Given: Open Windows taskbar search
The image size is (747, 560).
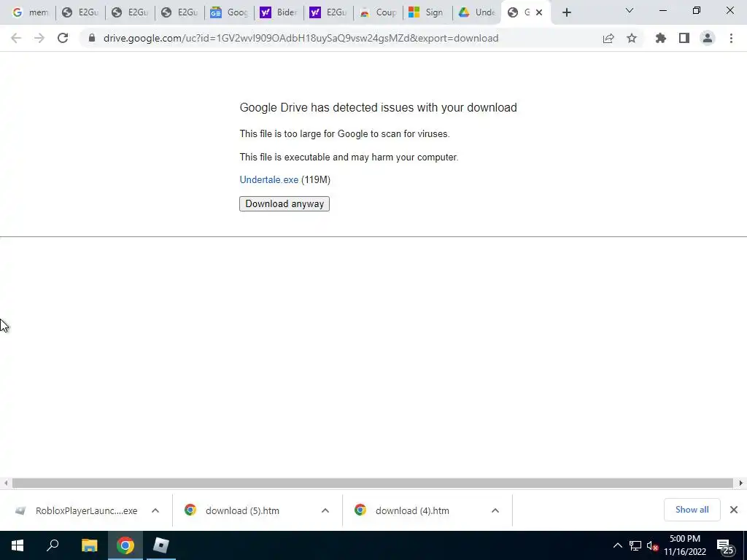Looking at the screenshot, I should [53, 545].
